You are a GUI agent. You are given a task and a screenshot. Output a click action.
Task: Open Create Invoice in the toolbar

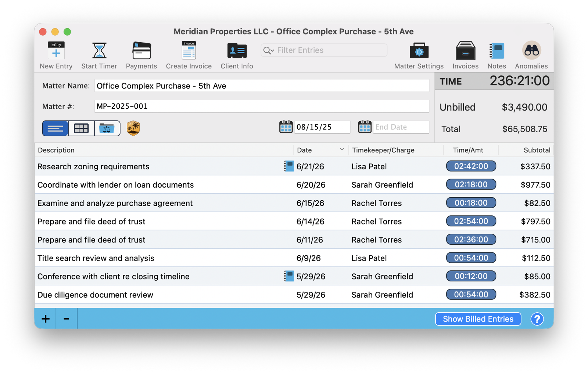(189, 55)
